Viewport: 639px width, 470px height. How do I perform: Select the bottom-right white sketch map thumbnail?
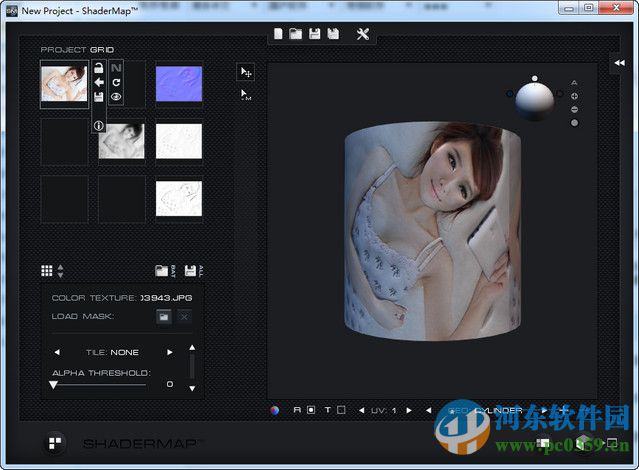pos(179,199)
